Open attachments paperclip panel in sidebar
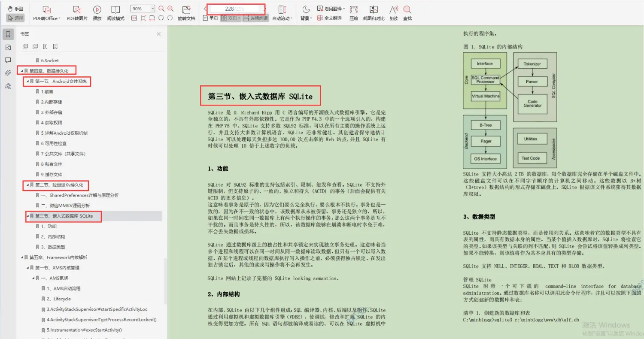Screen dimensions: 644x339 pos(8,73)
